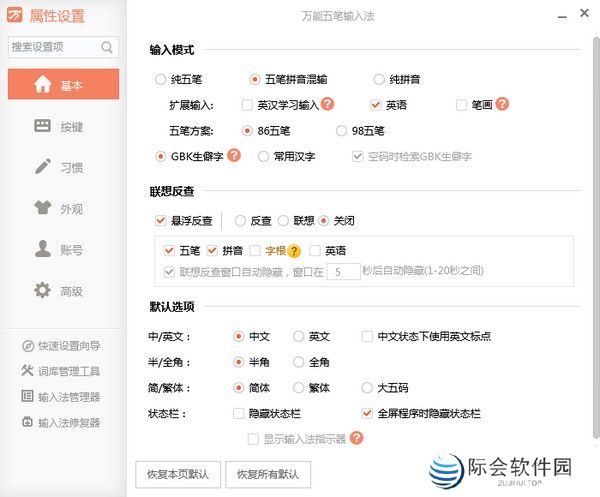Enable 字根 lookup checkbox
Screen dimensions: 600x497
tap(255, 251)
